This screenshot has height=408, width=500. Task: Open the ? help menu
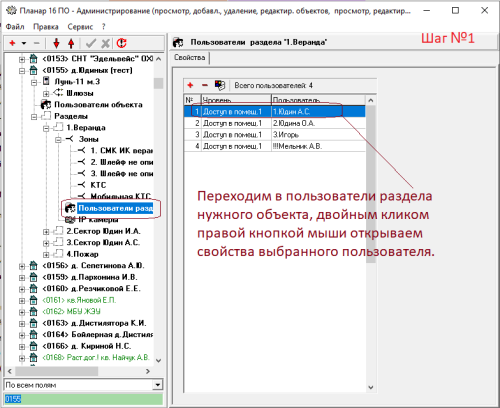point(103,27)
